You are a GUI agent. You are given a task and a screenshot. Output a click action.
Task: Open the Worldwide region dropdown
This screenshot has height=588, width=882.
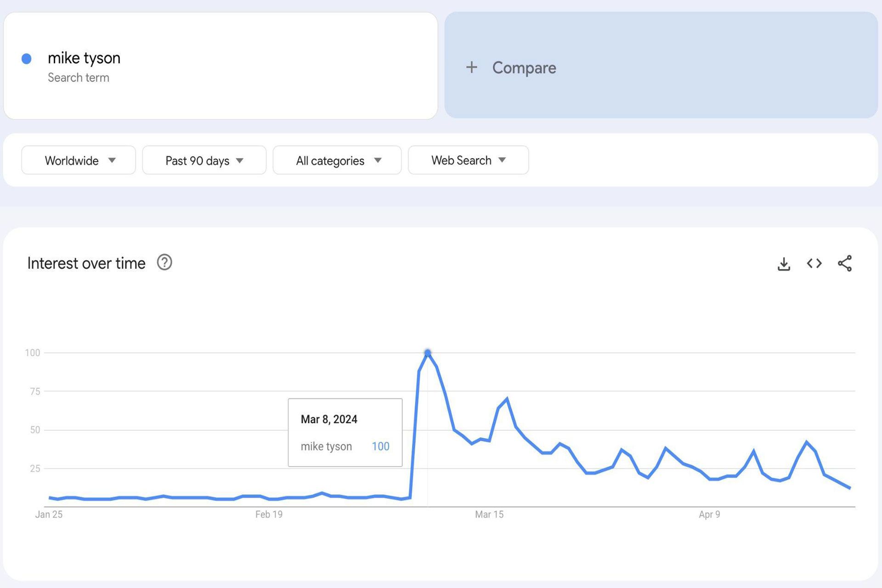coord(79,160)
